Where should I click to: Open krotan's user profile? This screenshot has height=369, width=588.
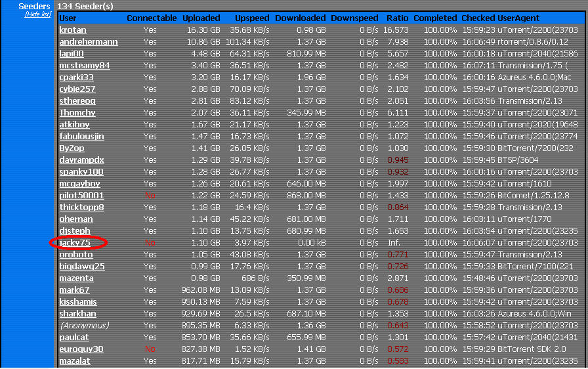tap(73, 30)
